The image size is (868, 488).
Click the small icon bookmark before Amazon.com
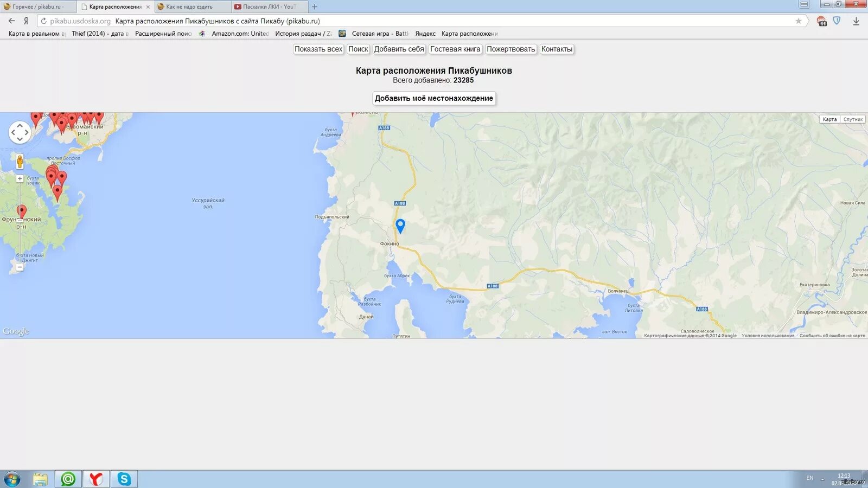coord(202,34)
